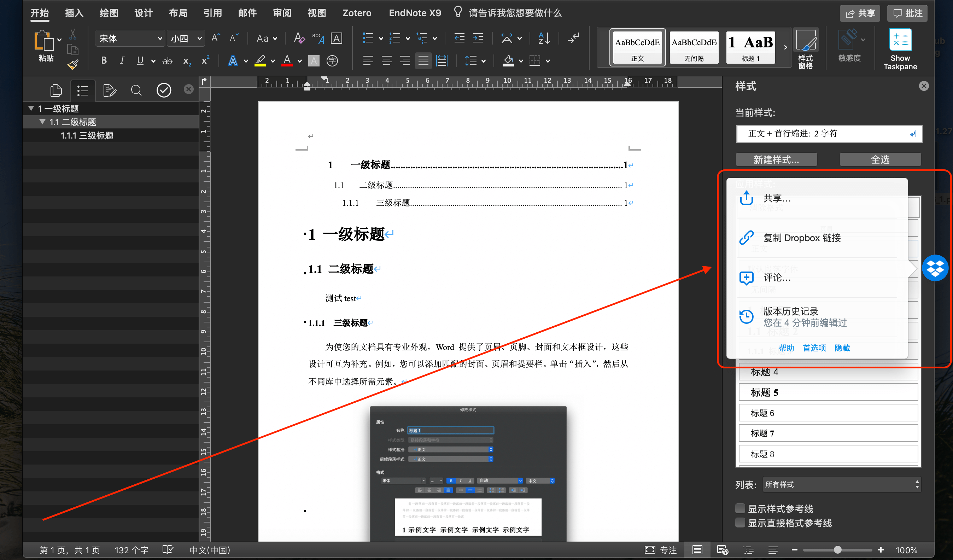
Task: Click the zoom in plus button
Action: [x=881, y=550]
